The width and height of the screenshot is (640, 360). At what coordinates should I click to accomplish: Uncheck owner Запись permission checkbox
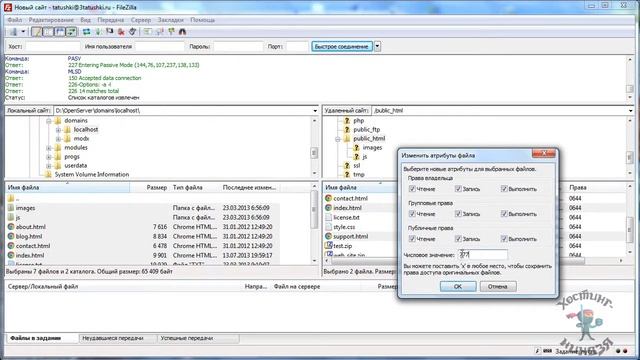coord(458,189)
